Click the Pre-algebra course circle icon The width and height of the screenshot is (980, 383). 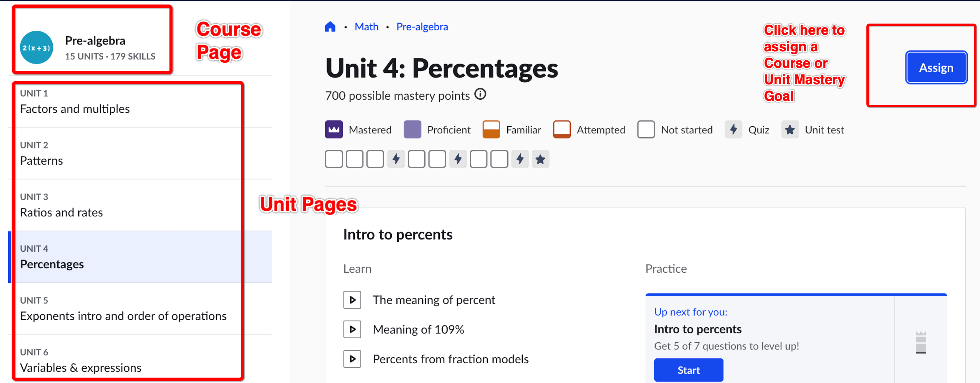[36, 48]
